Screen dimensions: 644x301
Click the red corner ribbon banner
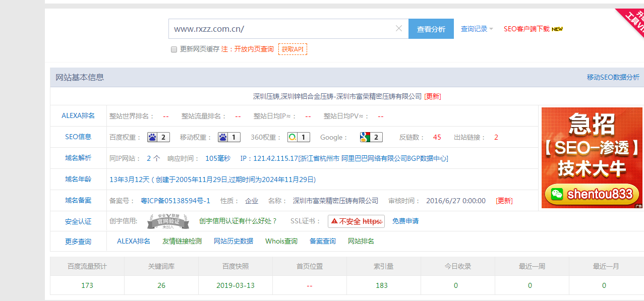pos(632,20)
